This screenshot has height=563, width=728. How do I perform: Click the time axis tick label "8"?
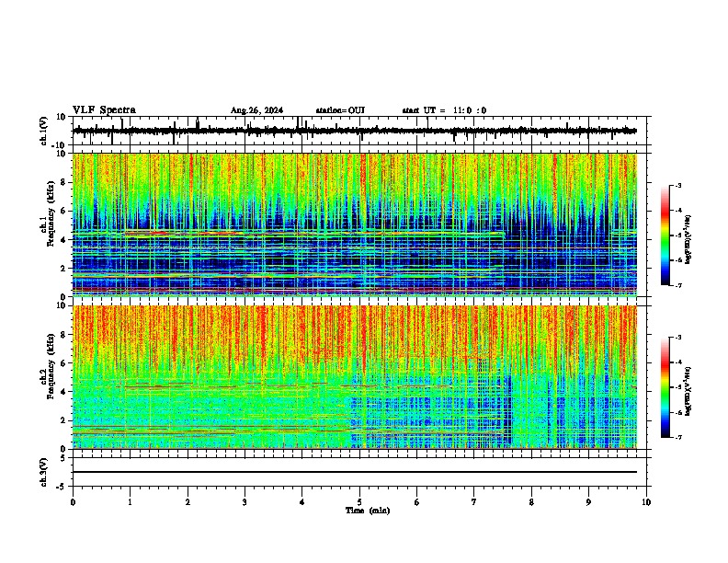[x=531, y=502]
